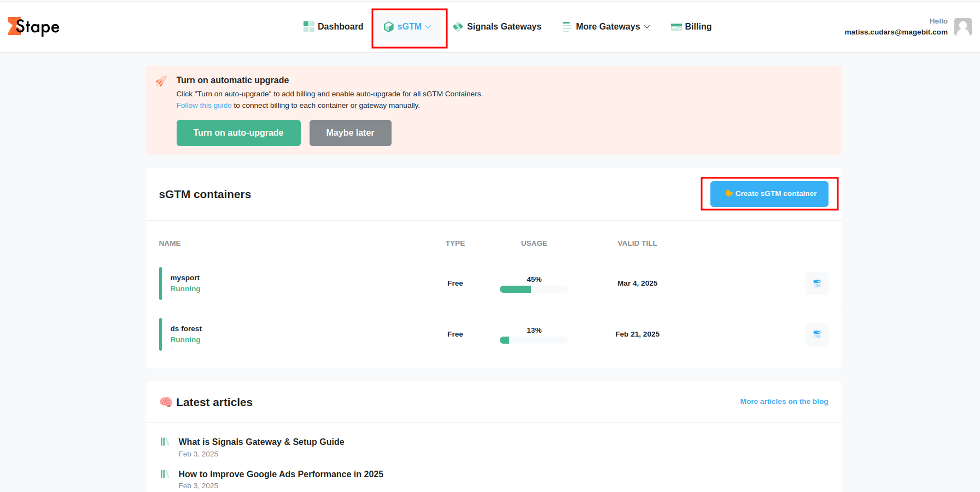This screenshot has width=980, height=492.
Task: Click Turn on auto-upgrade button
Action: click(x=238, y=133)
